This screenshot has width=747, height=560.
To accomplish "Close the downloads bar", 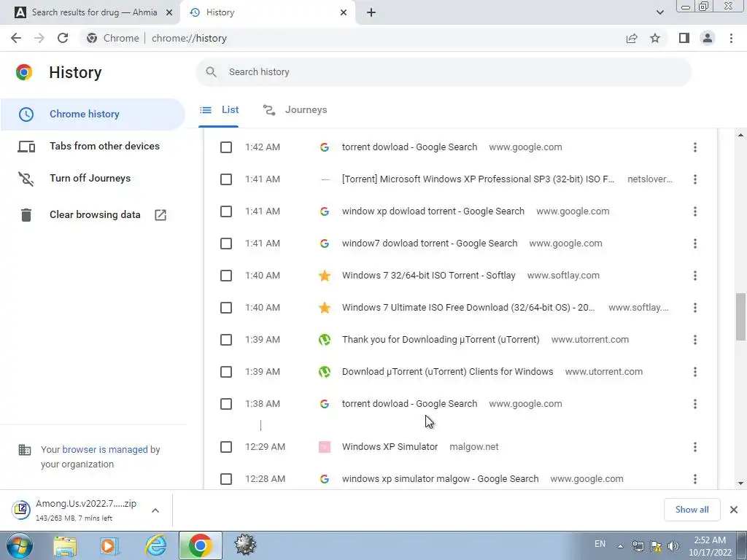I will 734,510.
